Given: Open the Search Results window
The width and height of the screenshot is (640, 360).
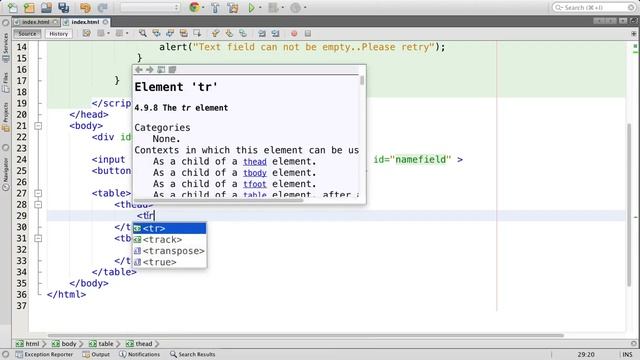Looking at the screenshot, I should click(193, 354).
